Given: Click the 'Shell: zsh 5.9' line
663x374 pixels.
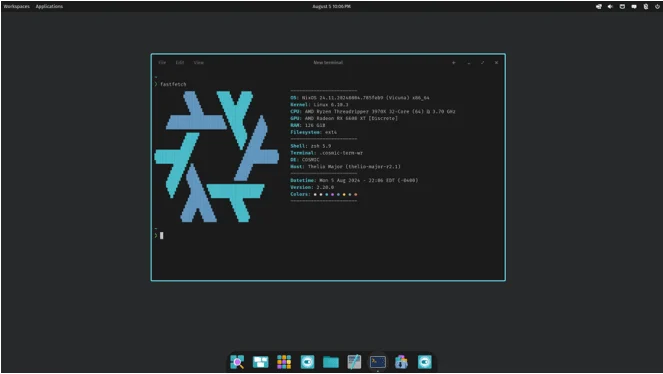Looking at the screenshot, I should pyautogui.click(x=311, y=146).
